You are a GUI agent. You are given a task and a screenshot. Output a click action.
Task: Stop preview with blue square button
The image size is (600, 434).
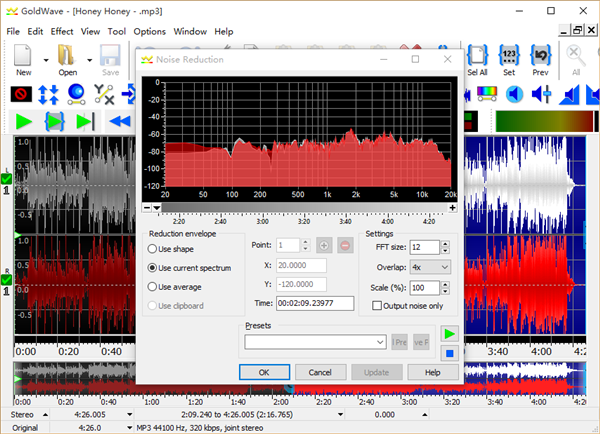pos(449,351)
